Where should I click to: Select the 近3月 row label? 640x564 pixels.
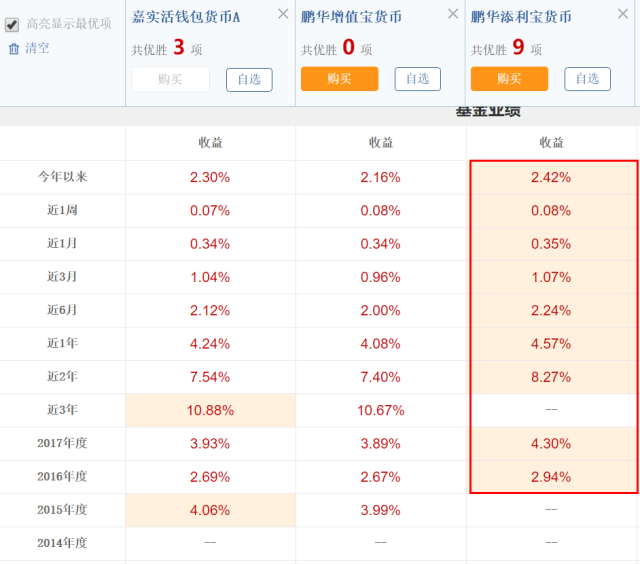(x=62, y=277)
